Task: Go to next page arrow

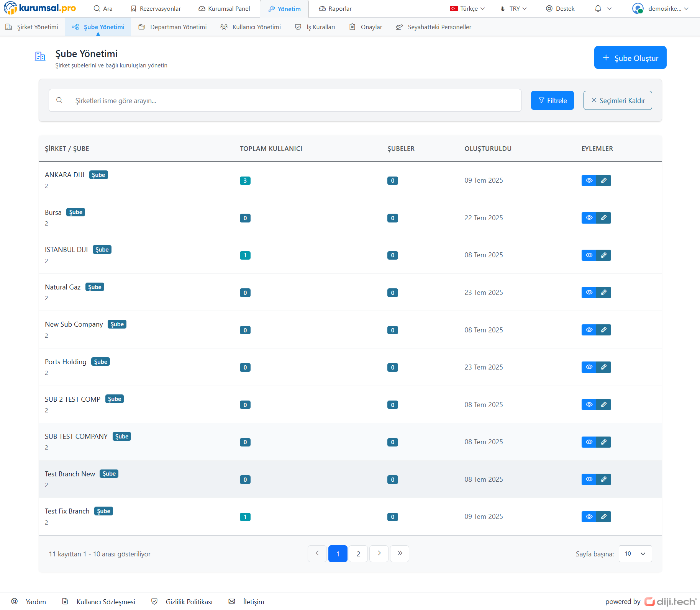Action: [379, 554]
